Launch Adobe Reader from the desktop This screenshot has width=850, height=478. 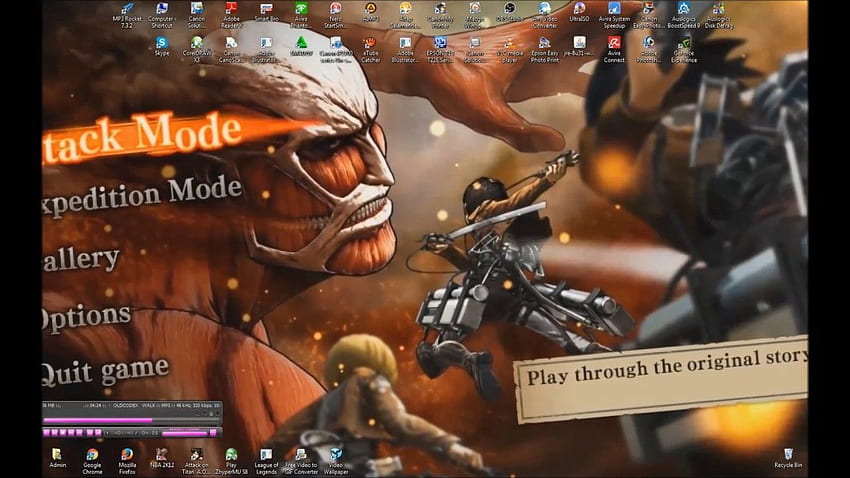[x=231, y=15]
